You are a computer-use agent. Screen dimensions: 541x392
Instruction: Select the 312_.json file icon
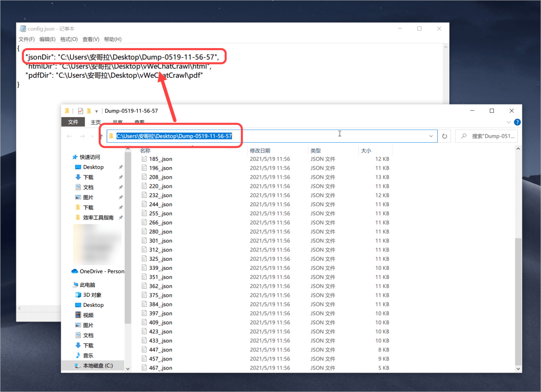144,250
